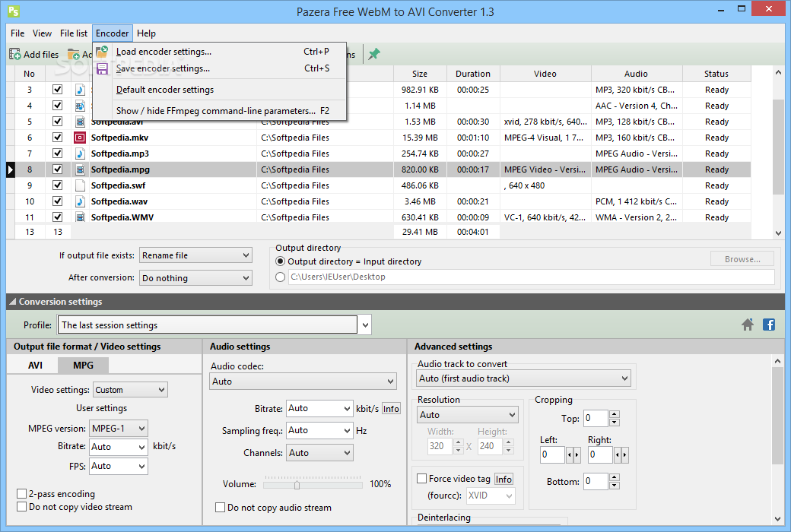Open the Channels dropdown
Viewport: 791px width, 532px height.
(x=319, y=453)
